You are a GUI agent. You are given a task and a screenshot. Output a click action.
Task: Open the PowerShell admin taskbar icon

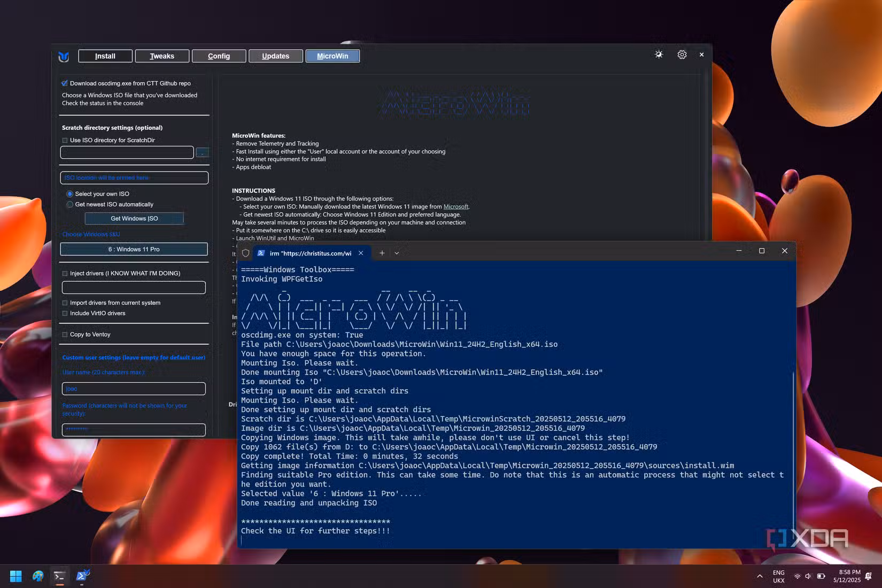[82, 576]
